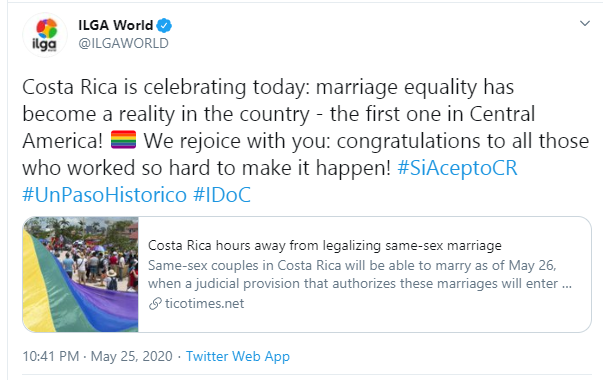The width and height of the screenshot is (603, 380).
Task: Open the tweet options chevron menu
Action: pyautogui.click(x=585, y=23)
